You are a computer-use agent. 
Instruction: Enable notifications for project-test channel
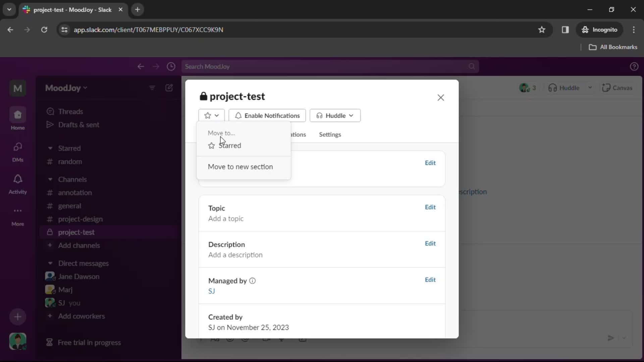click(x=268, y=115)
